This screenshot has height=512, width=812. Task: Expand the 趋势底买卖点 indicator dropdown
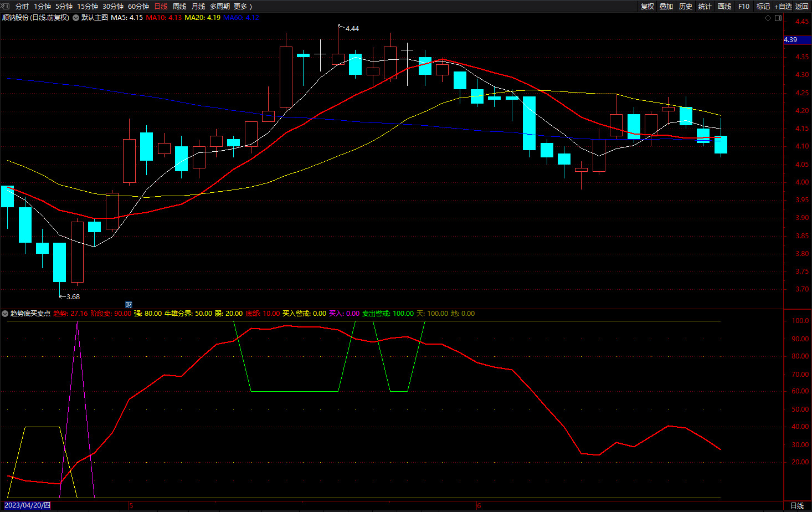click(x=5, y=314)
